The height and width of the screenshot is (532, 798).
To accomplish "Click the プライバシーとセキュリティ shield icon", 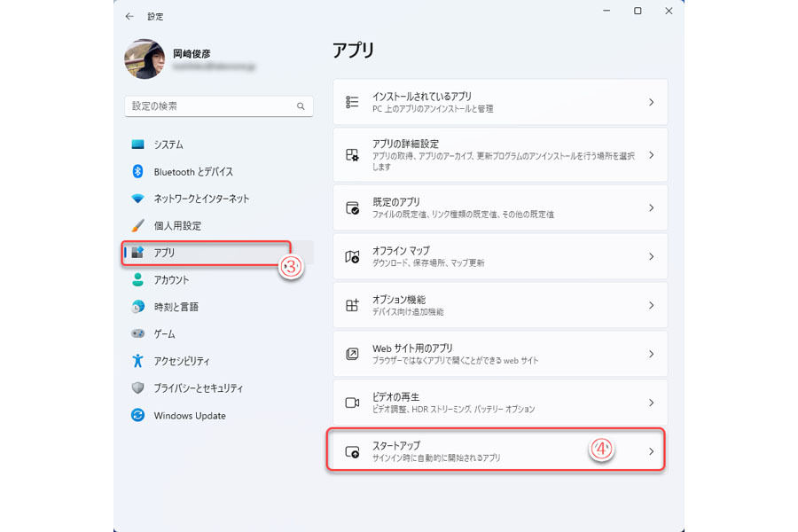I will point(137,388).
